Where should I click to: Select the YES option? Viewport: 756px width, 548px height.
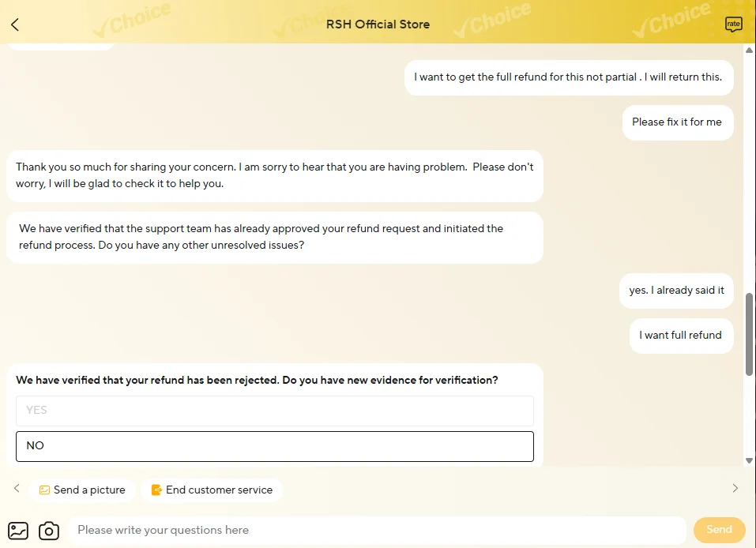tap(275, 411)
